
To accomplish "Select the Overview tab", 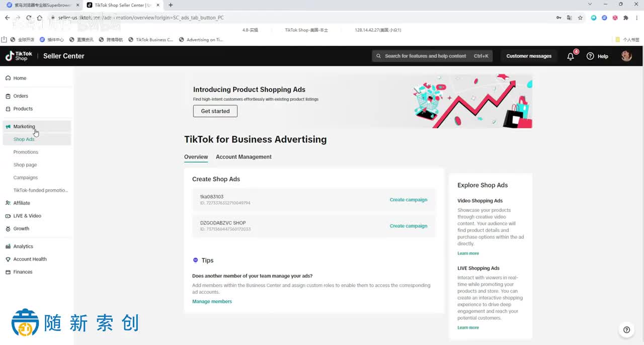I will pyautogui.click(x=196, y=157).
